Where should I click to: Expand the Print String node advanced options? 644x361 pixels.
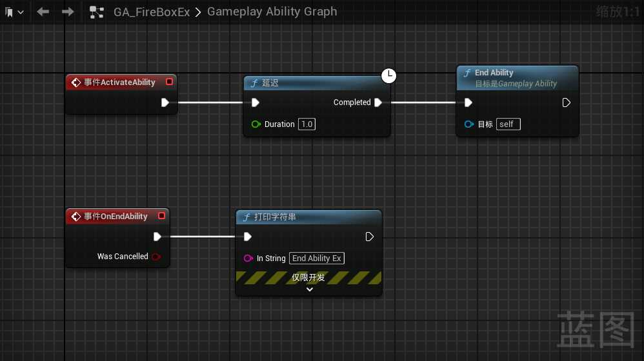coord(309,289)
